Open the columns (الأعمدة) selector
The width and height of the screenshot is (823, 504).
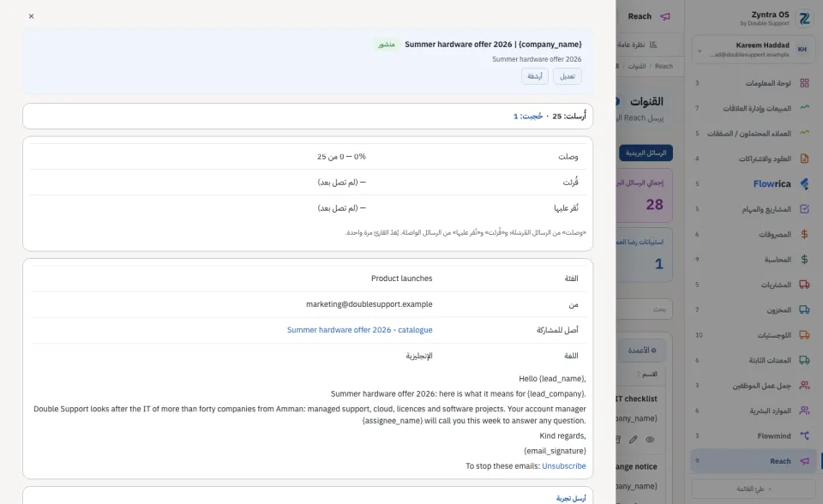click(642, 351)
